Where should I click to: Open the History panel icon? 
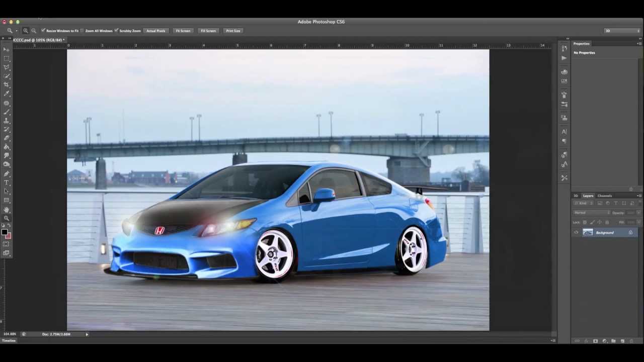pos(564,49)
